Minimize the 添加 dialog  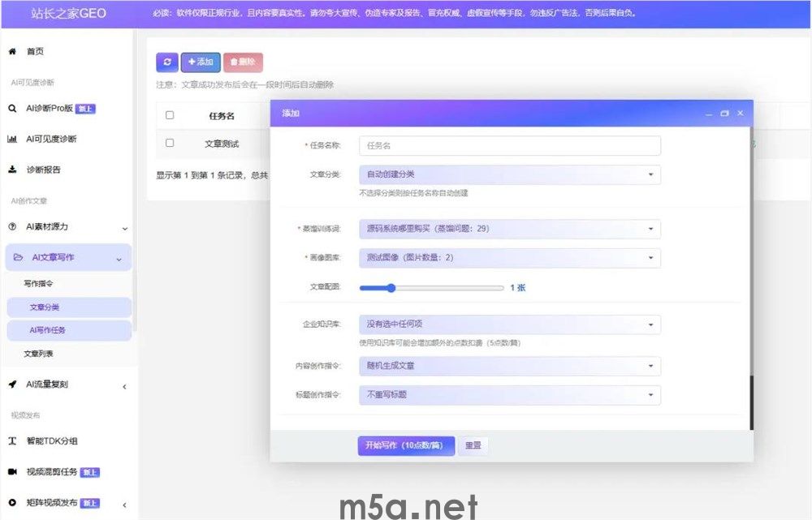(x=708, y=114)
